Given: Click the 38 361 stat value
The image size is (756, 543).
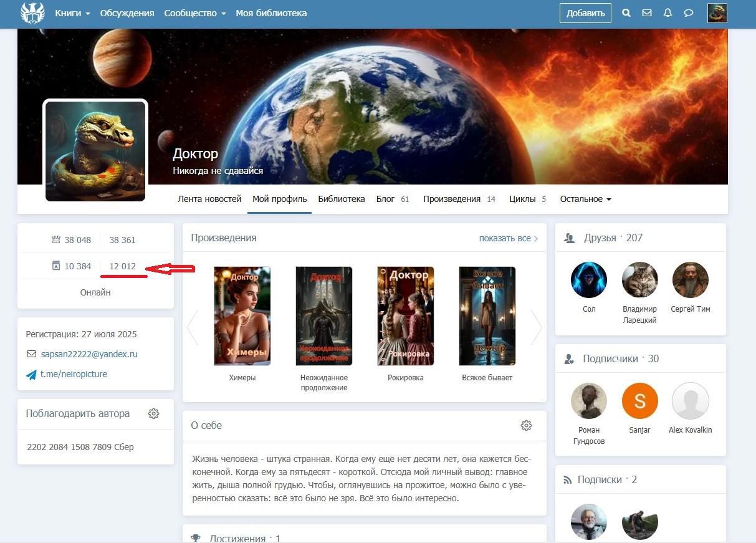Looking at the screenshot, I should (x=122, y=240).
